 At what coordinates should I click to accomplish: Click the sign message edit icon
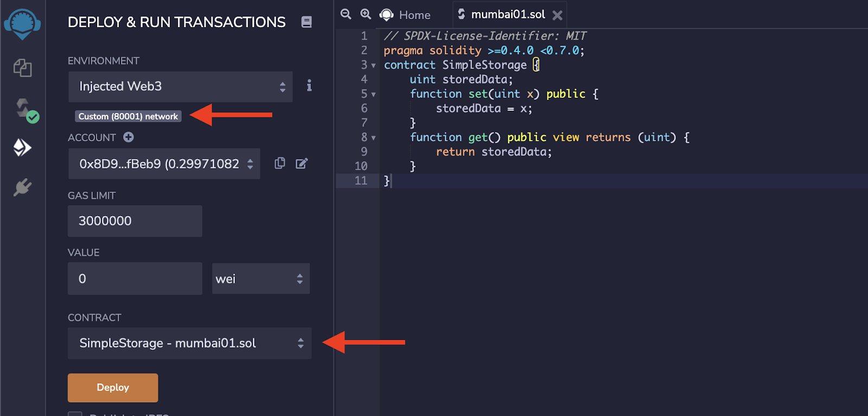pyautogui.click(x=302, y=163)
